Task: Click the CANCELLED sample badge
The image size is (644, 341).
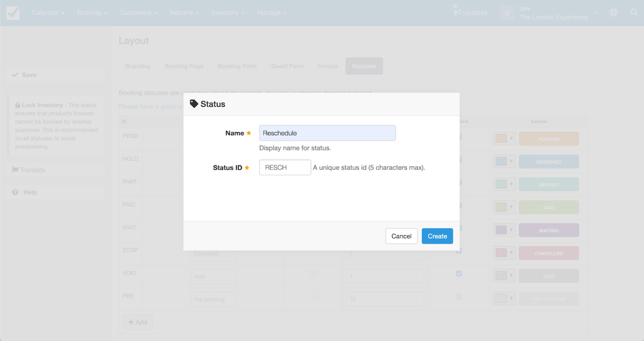Action: tap(549, 253)
